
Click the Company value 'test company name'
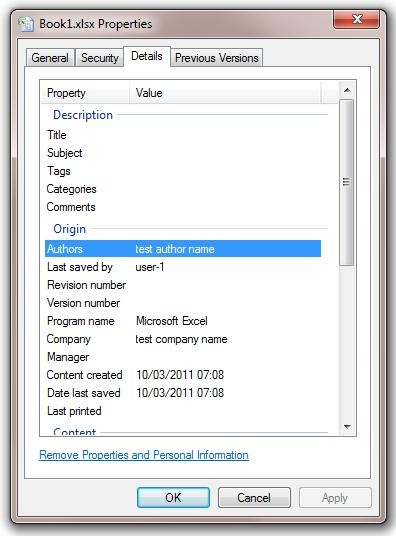tap(181, 339)
